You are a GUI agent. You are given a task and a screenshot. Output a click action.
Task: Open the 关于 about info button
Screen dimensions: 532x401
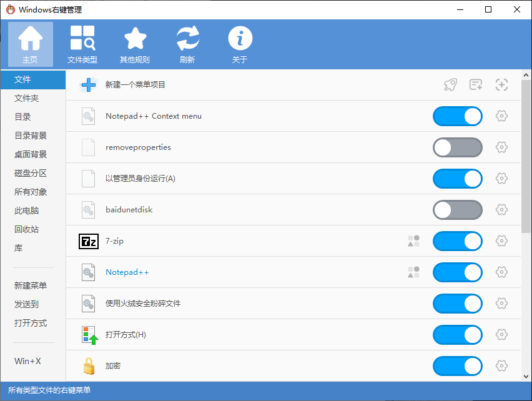pos(240,44)
